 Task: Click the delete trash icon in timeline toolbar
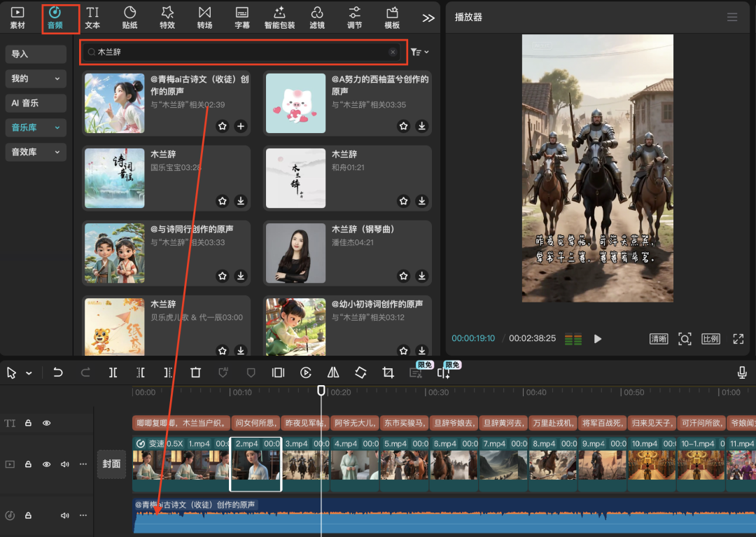point(196,373)
